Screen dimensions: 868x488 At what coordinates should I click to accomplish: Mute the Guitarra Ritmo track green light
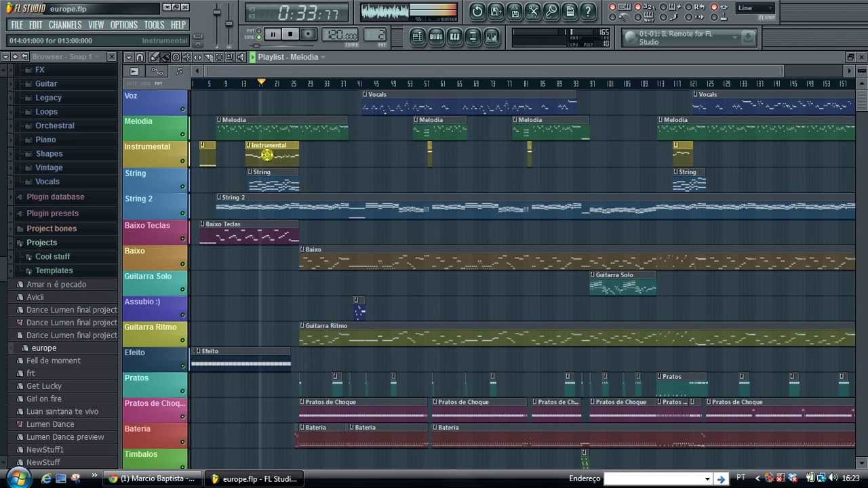[x=182, y=340]
